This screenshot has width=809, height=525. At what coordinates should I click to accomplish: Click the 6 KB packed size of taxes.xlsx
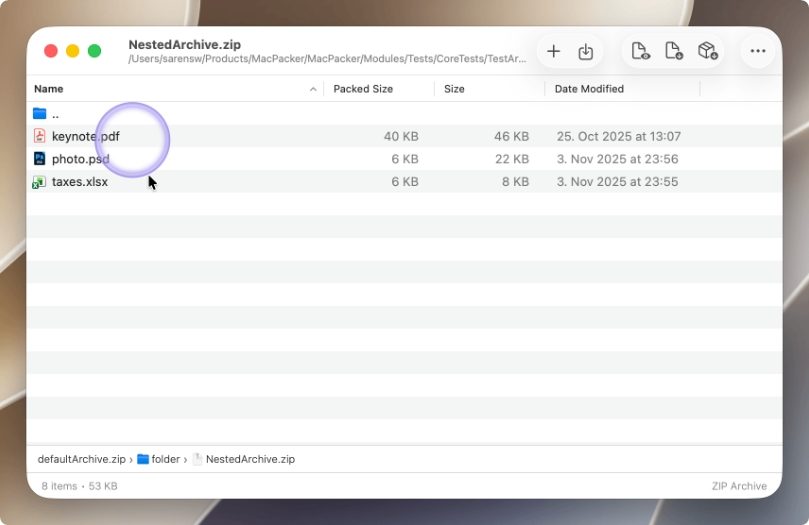(x=404, y=182)
